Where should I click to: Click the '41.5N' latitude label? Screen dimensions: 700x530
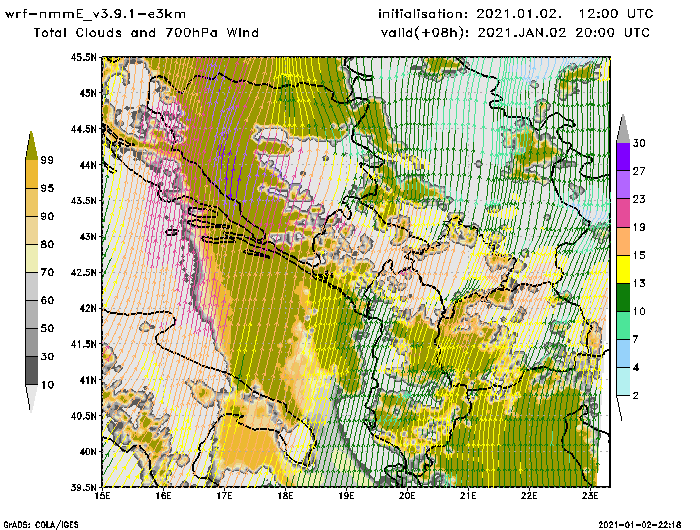coord(83,344)
